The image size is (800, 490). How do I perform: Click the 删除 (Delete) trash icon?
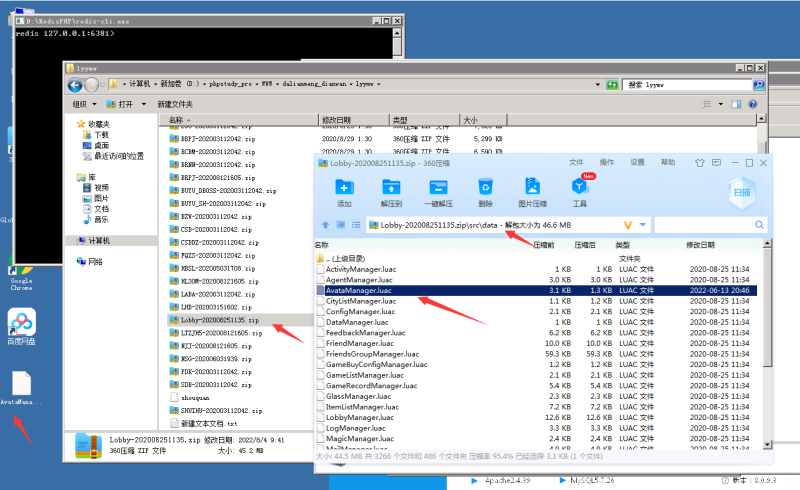(485, 189)
